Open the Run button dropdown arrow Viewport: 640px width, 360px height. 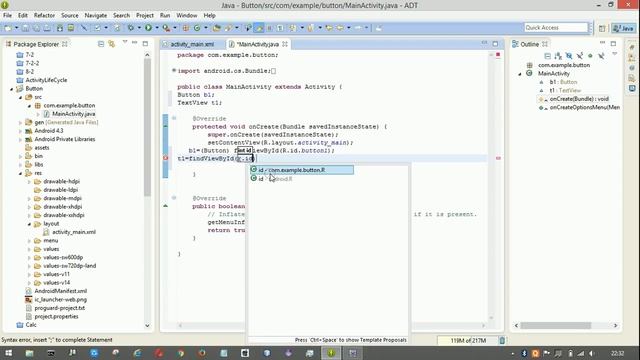tap(157, 28)
